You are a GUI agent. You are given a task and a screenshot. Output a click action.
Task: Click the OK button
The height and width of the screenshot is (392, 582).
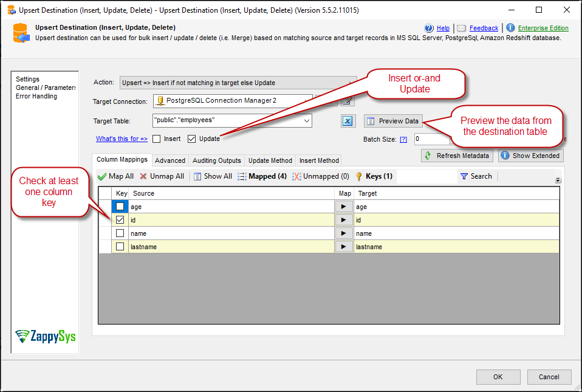click(498, 377)
